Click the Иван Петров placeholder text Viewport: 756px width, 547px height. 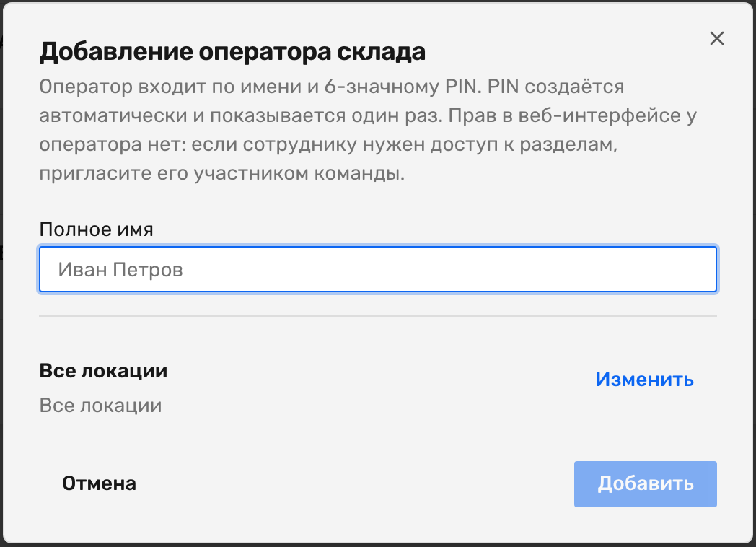click(x=120, y=270)
